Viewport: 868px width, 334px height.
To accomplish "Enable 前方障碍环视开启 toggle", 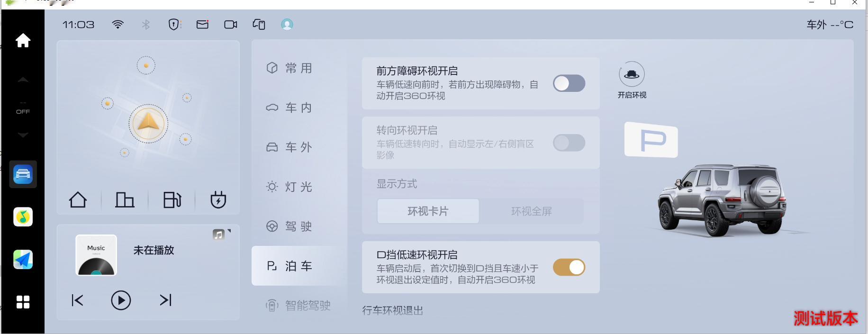I will [569, 83].
